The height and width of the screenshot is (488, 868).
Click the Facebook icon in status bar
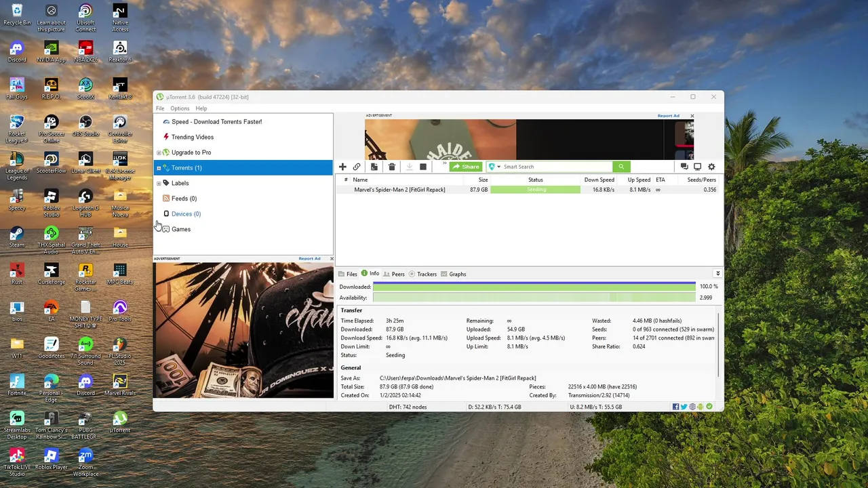tap(676, 407)
